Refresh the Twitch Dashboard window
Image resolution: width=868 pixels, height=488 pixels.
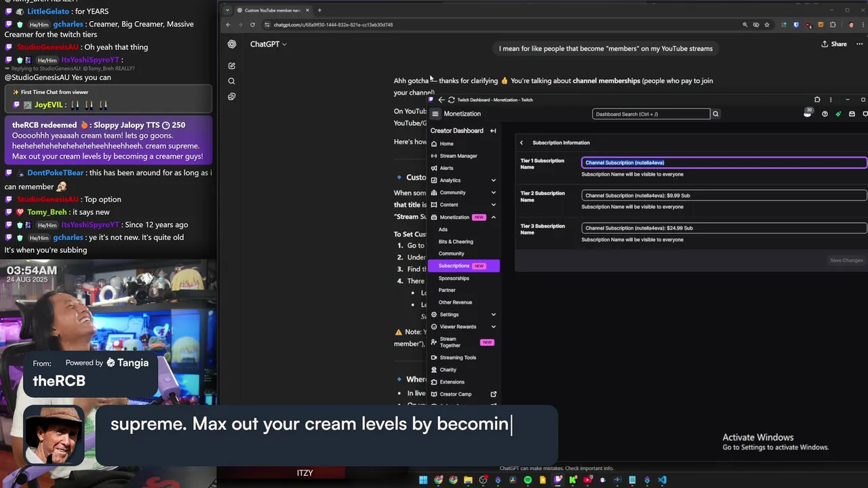pos(451,100)
